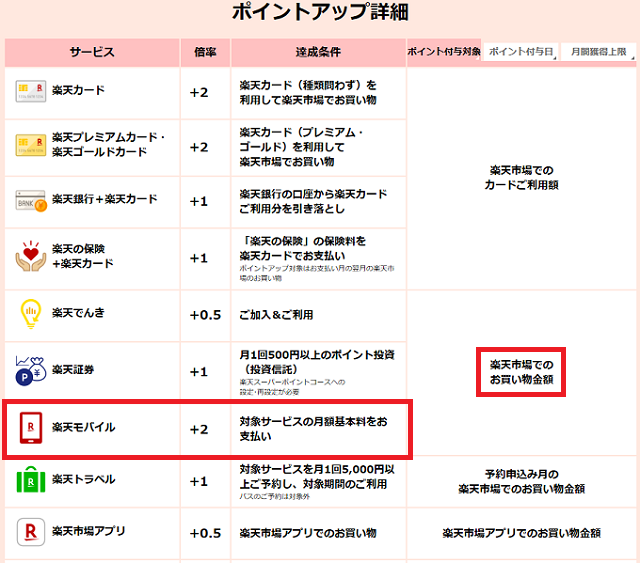
Task: Click the 楽天の保険+楽天カード service name
Action: [x=82, y=256]
